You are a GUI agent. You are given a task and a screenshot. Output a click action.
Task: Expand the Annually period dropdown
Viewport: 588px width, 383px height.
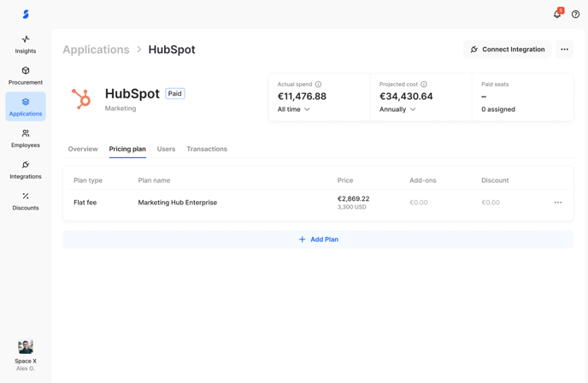tap(397, 109)
